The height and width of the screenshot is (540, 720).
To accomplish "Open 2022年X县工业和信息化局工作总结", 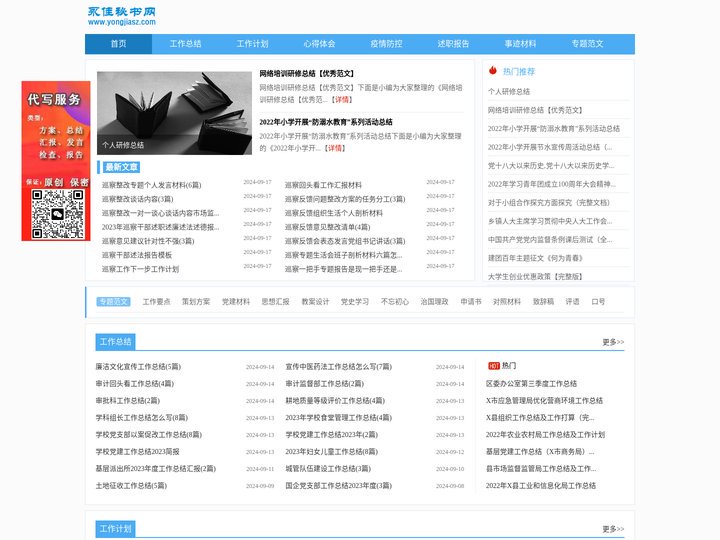I will tap(541, 485).
